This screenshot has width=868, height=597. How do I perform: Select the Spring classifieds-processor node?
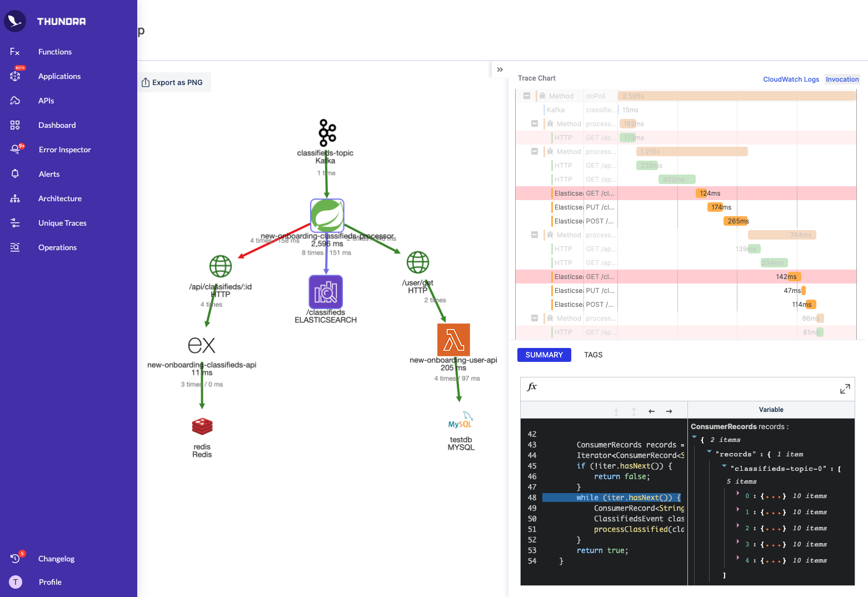pyautogui.click(x=327, y=216)
